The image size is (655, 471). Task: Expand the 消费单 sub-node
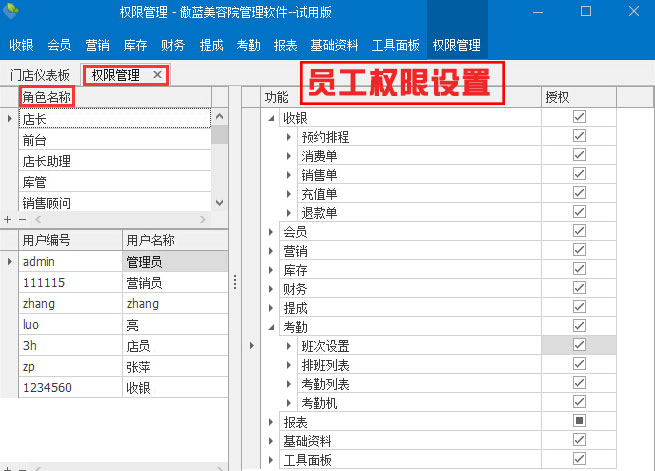pos(289,156)
